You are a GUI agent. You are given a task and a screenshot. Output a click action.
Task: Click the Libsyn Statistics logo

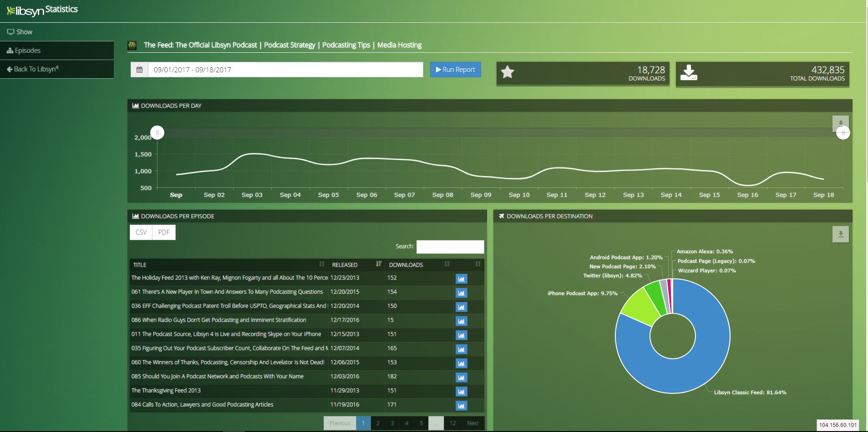[x=42, y=10]
